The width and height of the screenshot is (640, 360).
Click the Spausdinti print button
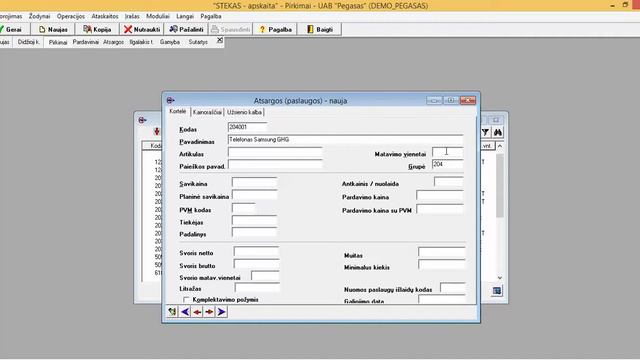[x=230, y=29]
